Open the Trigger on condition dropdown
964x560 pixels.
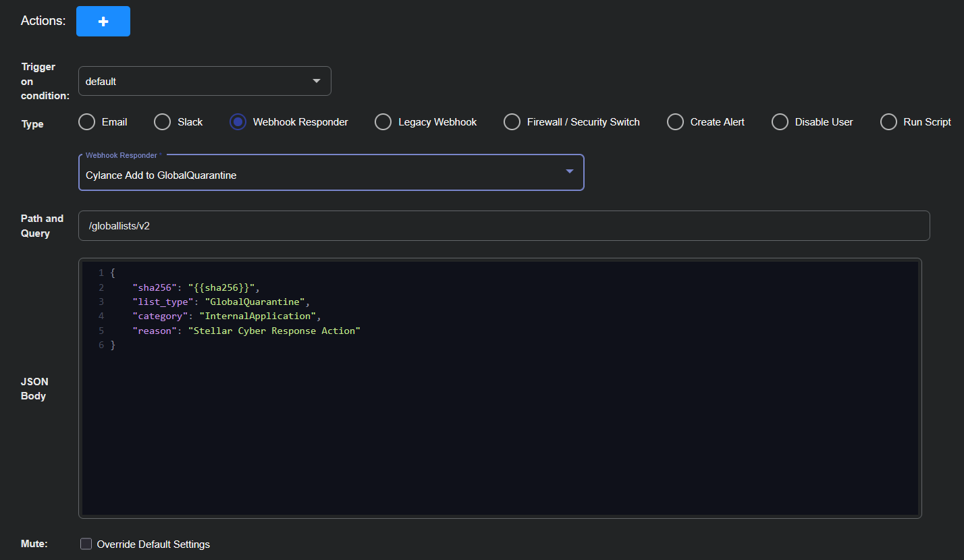click(204, 81)
